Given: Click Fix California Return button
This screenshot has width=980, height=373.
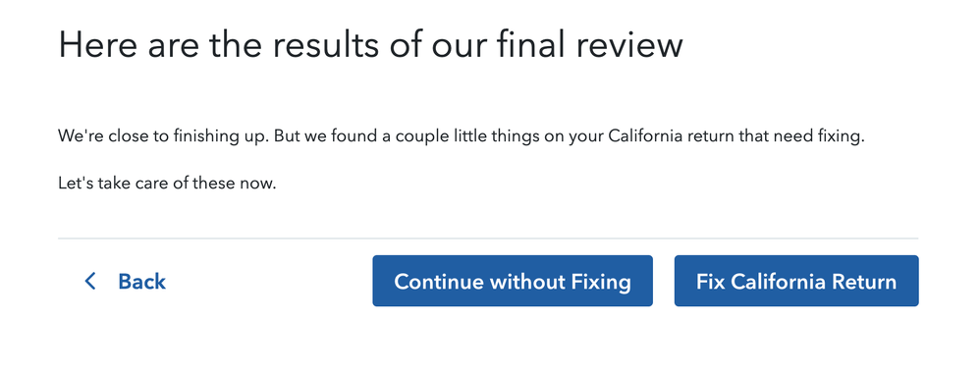Looking at the screenshot, I should (796, 281).
